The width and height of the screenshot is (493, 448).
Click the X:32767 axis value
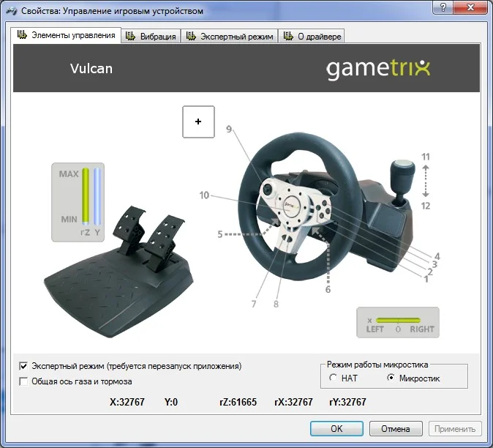[x=127, y=402]
